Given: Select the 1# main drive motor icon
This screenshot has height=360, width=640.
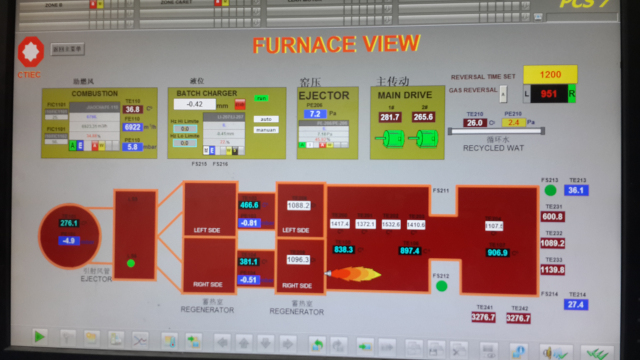Looking at the screenshot, I should pyautogui.click(x=390, y=139).
